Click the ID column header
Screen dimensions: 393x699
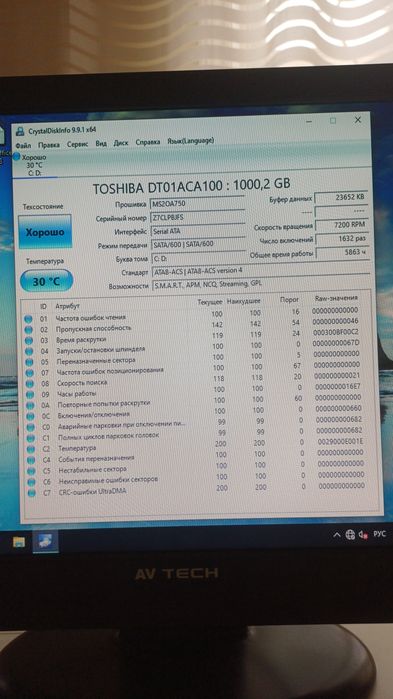click(x=43, y=306)
